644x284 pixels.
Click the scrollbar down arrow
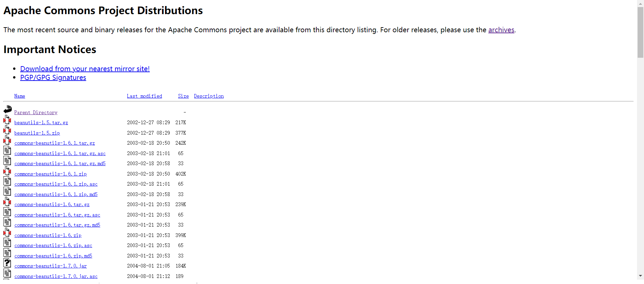[640, 276]
